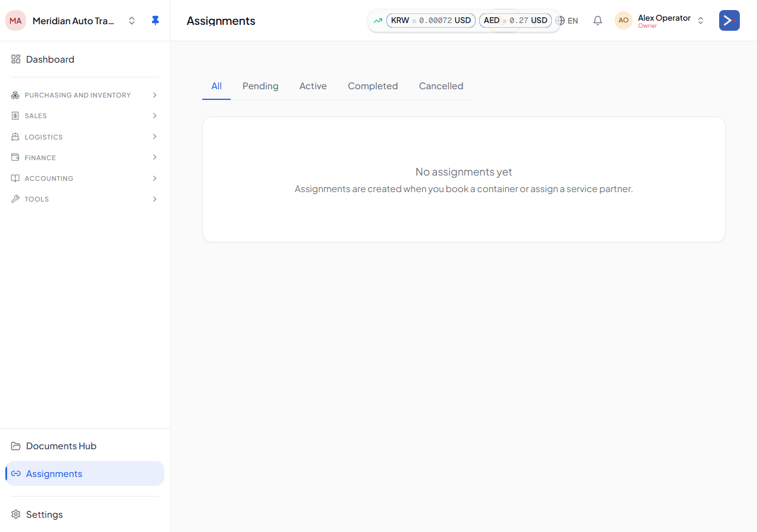Image resolution: width=757 pixels, height=532 pixels.
Task: Click the MA company avatar
Action: coord(16,21)
